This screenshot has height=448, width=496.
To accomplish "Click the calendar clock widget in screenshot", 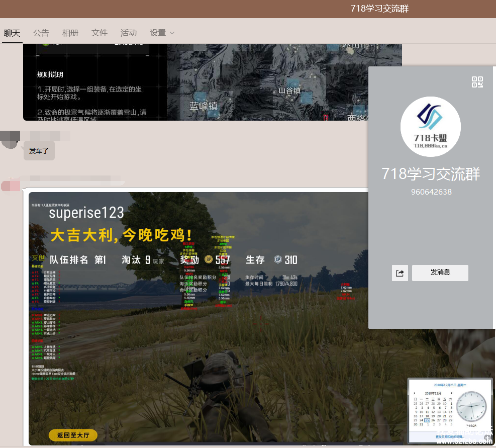I will pyautogui.click(x=450, y=411).
